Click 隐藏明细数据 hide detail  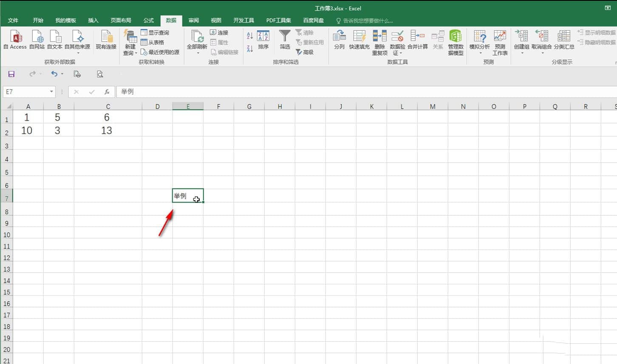pos(597,42)
